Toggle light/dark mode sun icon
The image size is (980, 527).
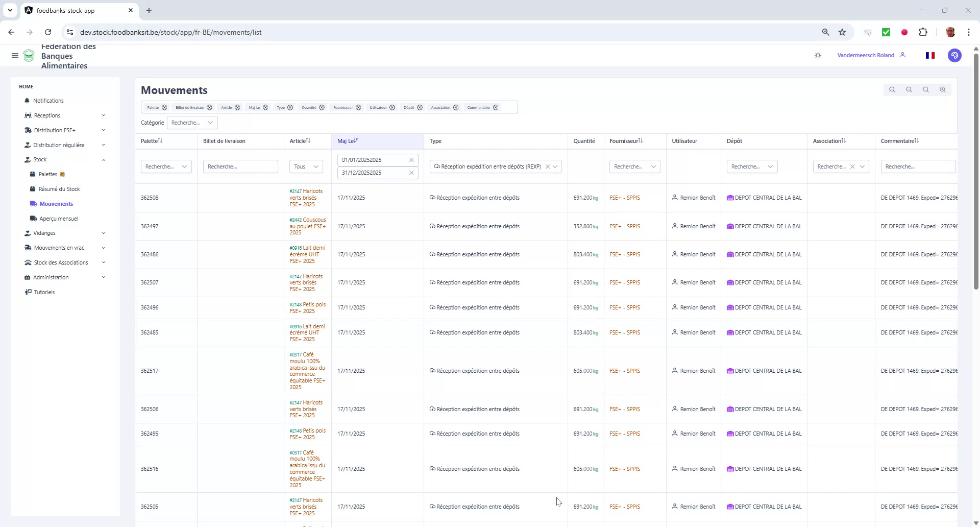tap(818, 55)
